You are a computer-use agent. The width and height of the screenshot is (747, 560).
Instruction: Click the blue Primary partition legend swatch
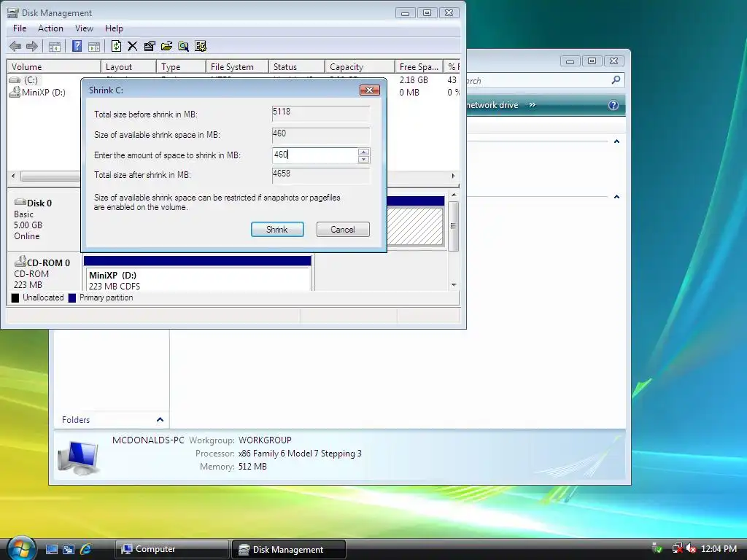coord(72,298)
